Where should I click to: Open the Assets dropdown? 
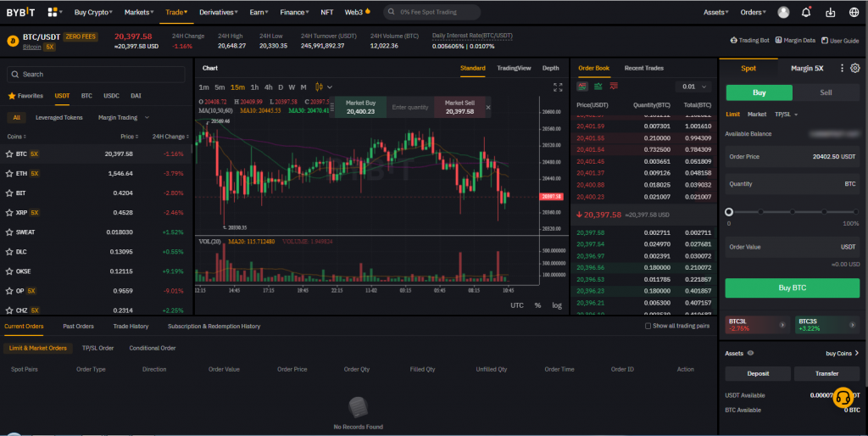(x=715, y=12)
